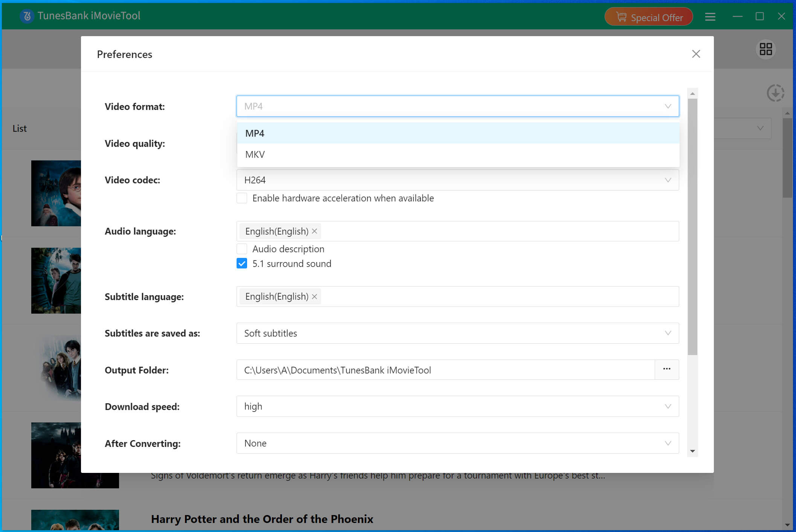Click the List label in main window

20,128
